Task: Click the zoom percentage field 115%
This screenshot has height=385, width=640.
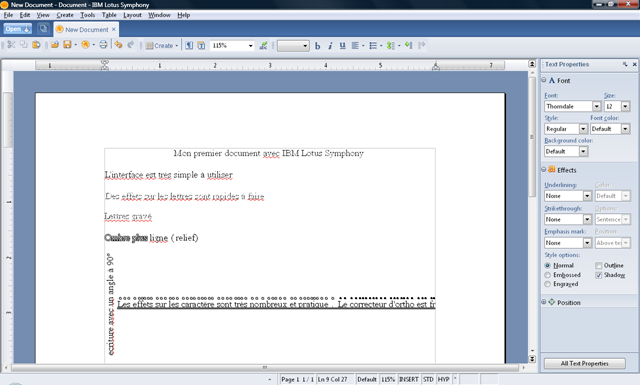Action: (x=232, y=45)
